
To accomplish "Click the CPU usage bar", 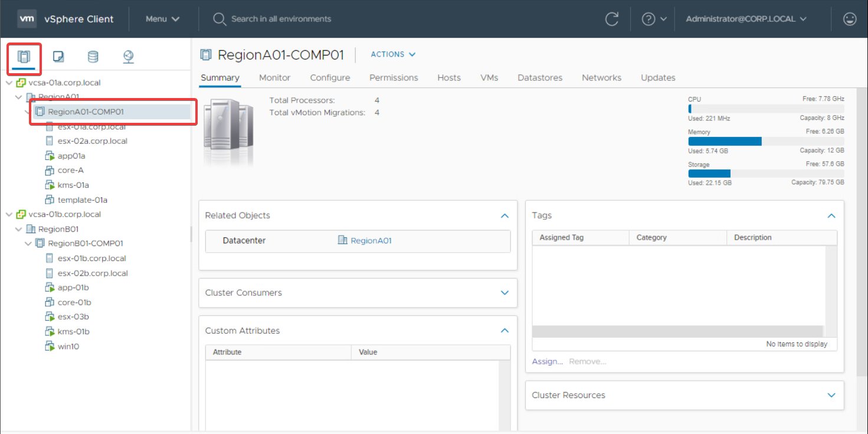I will tap(766, 109).
